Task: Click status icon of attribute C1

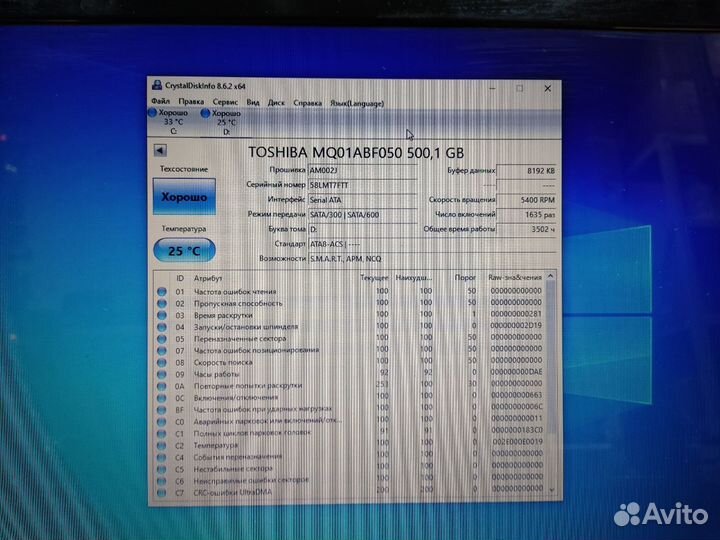Action: 162,433
